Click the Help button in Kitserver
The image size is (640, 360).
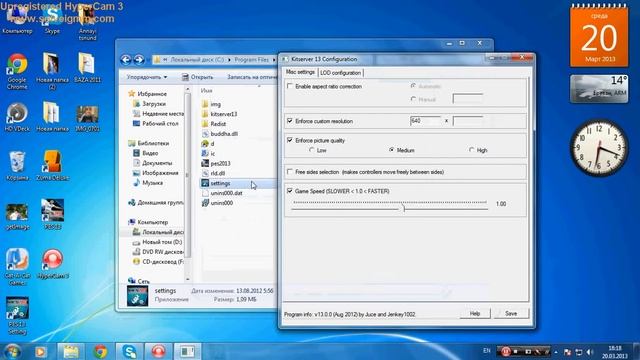[475, 313]
